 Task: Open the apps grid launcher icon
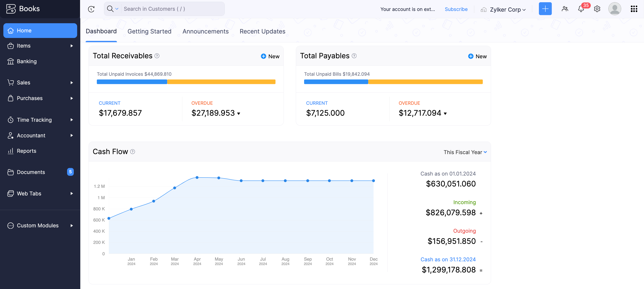tap(634, 9)
